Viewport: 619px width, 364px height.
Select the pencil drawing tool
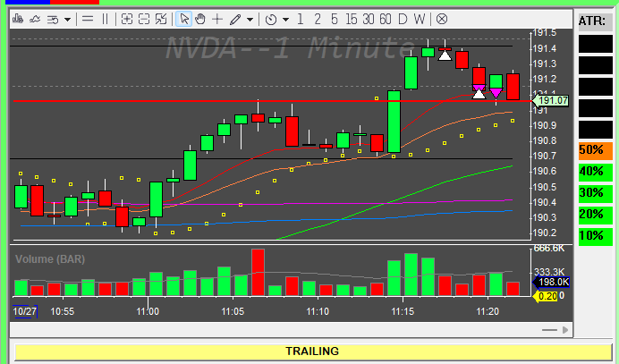click(235, 19)
